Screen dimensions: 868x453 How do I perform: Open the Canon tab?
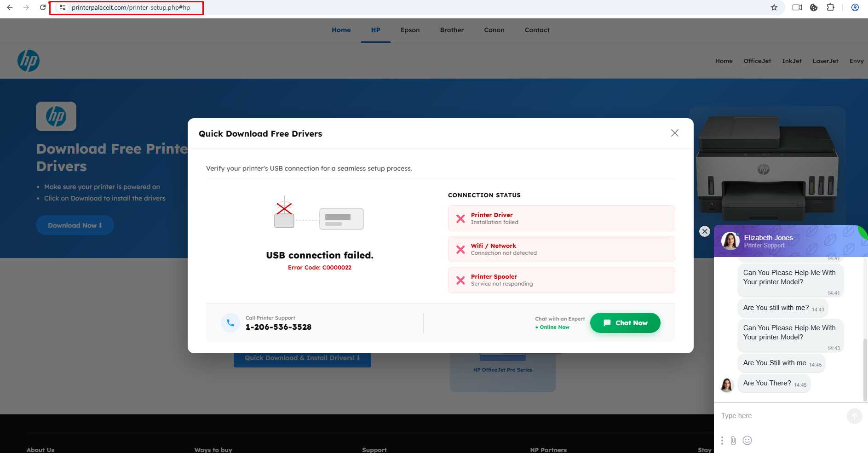(x=494, y=30)
